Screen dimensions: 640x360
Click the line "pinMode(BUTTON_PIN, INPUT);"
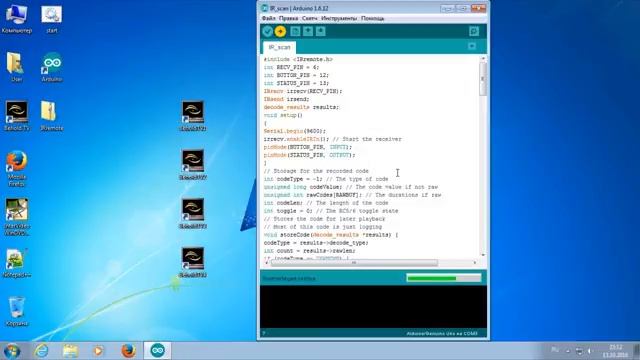coord(308,147)
